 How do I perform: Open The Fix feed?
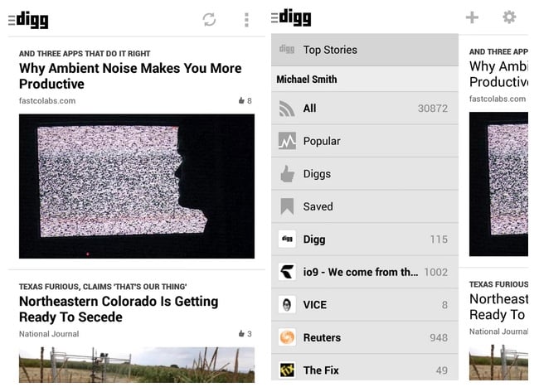[365, 368]
